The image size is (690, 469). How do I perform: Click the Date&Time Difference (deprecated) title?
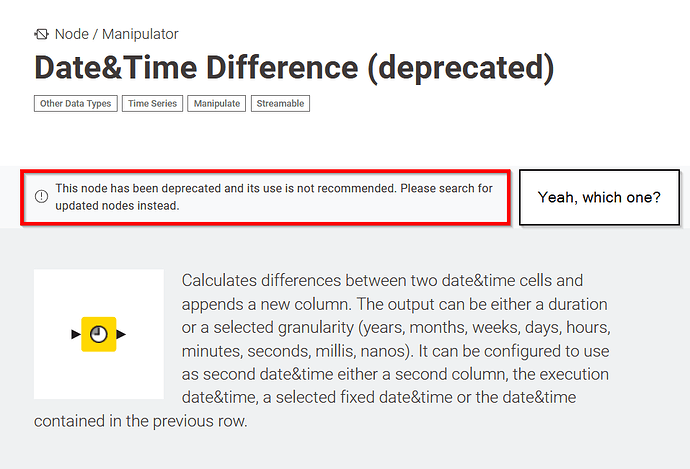coord(294,68)
